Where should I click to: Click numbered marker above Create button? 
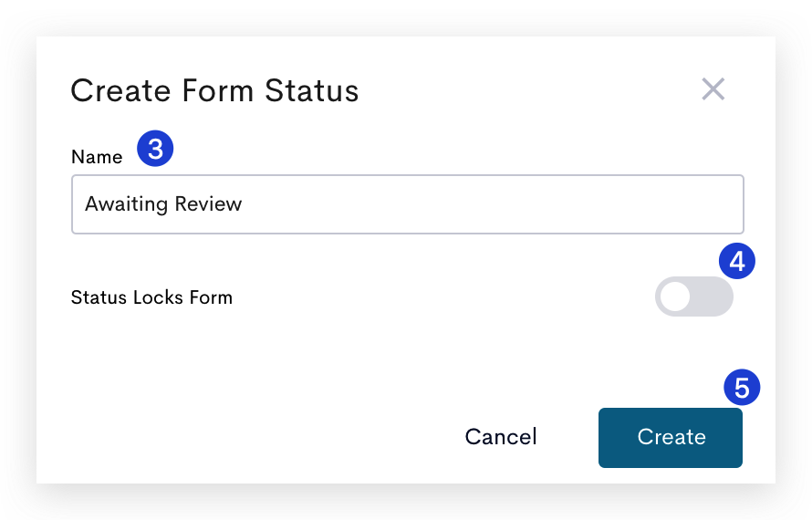click(x=742, y=388)
